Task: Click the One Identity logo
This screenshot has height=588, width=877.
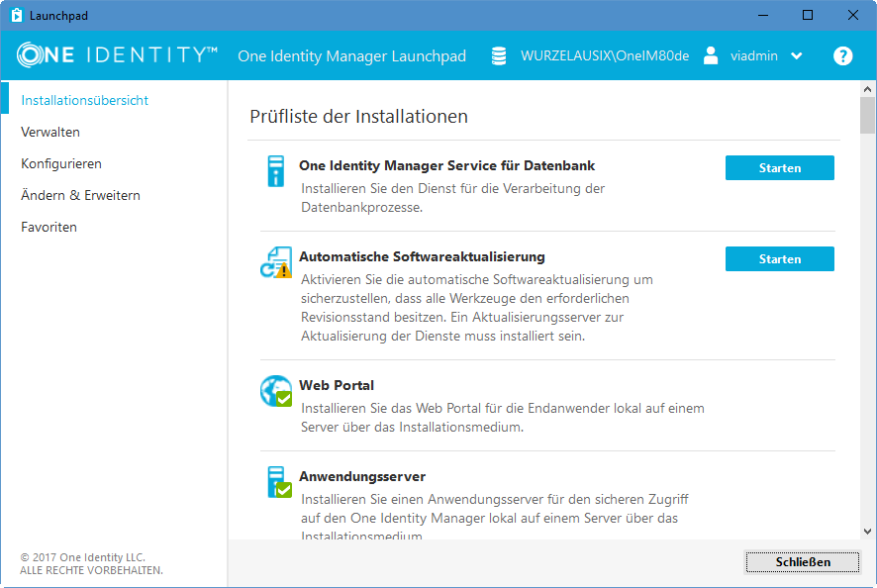Action: click(x=117, y=54)
